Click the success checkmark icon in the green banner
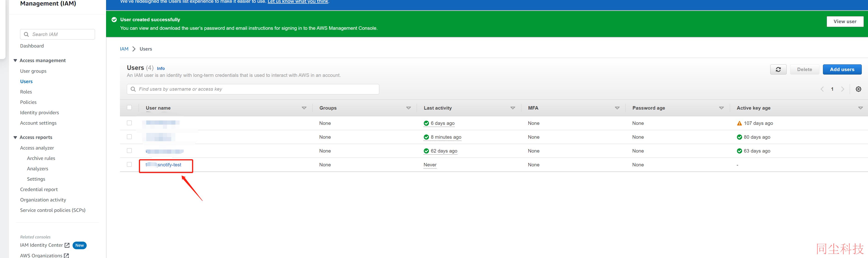 114,20
